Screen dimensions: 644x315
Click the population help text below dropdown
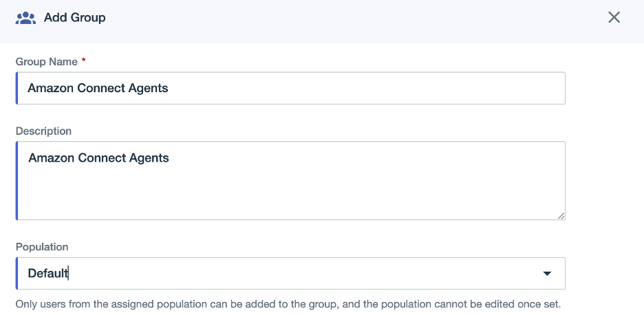pyautogui.click(x=288, y=303)
